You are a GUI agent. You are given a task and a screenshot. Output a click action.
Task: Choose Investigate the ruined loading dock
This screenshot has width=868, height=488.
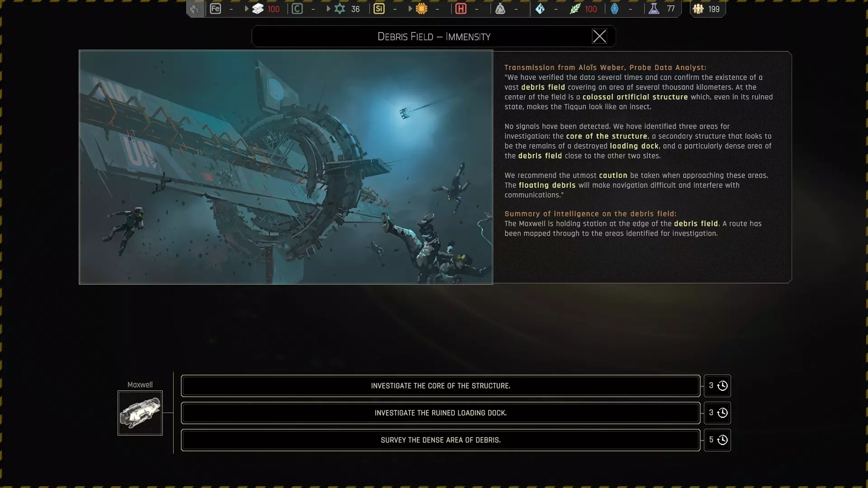pyautogui.click(x=440, y=413)
